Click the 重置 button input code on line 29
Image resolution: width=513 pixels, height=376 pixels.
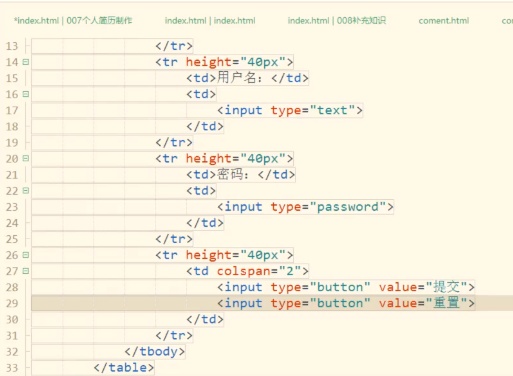(346, 303)
